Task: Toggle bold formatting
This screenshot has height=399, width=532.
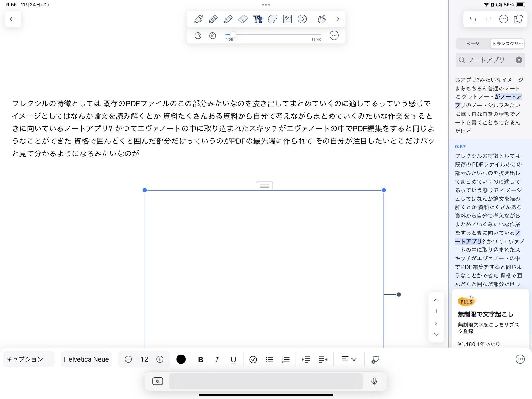Action: 200,359
